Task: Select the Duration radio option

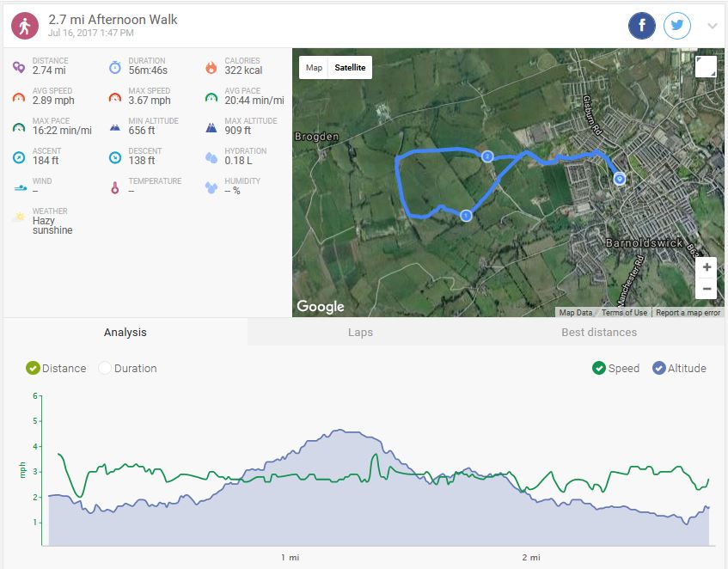Action: point(106,368)
